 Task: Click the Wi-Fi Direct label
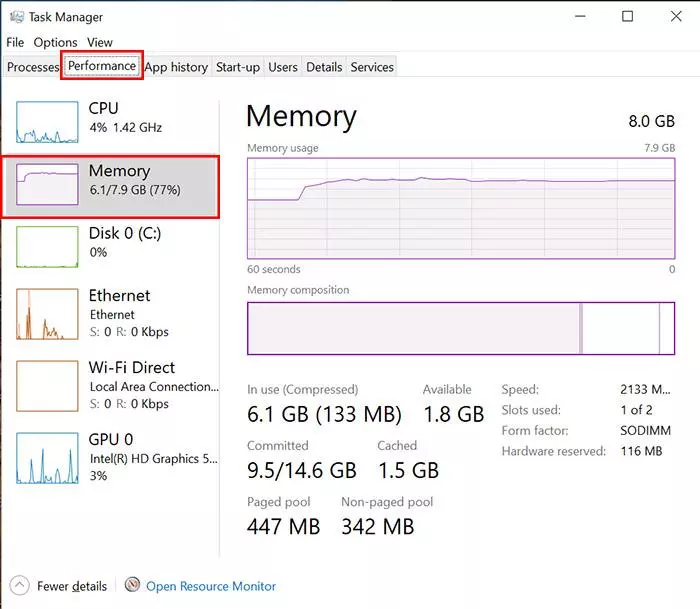pyautogui.click(x=132, y=367)
